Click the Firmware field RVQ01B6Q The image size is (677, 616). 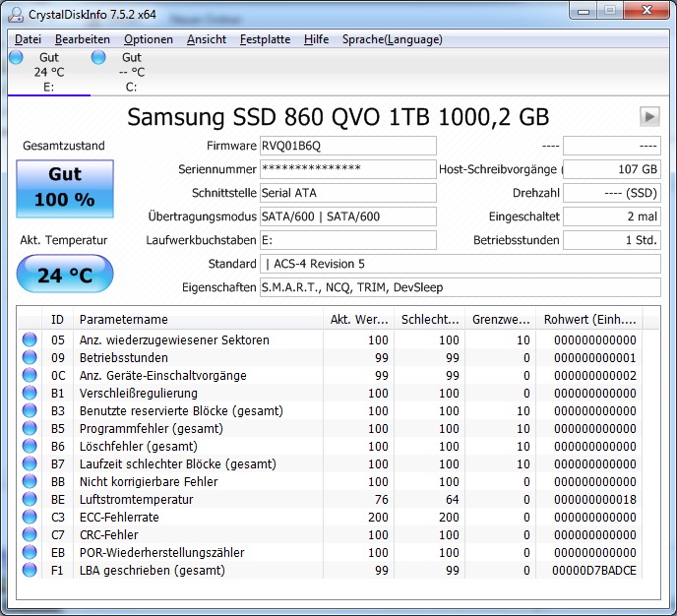click(348, 146)
